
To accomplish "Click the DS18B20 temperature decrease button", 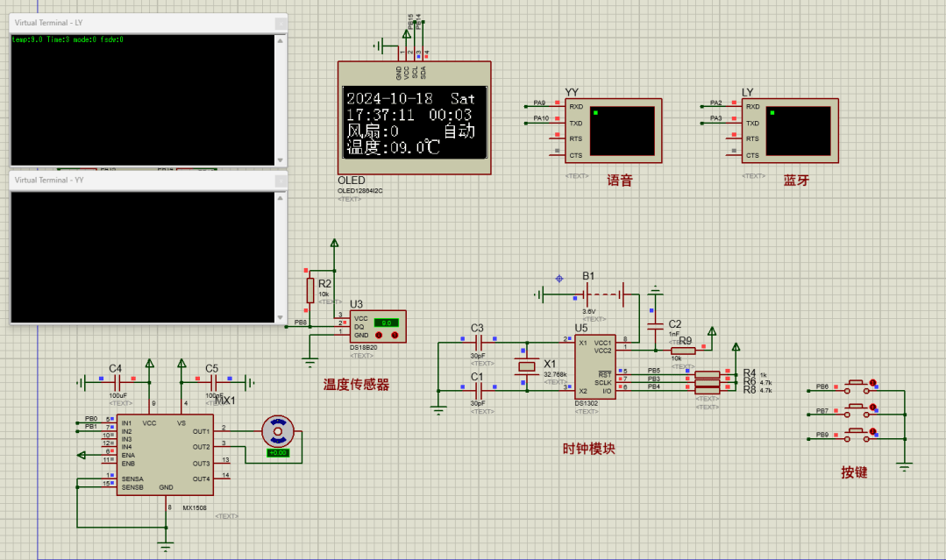I will click(377, 336).
